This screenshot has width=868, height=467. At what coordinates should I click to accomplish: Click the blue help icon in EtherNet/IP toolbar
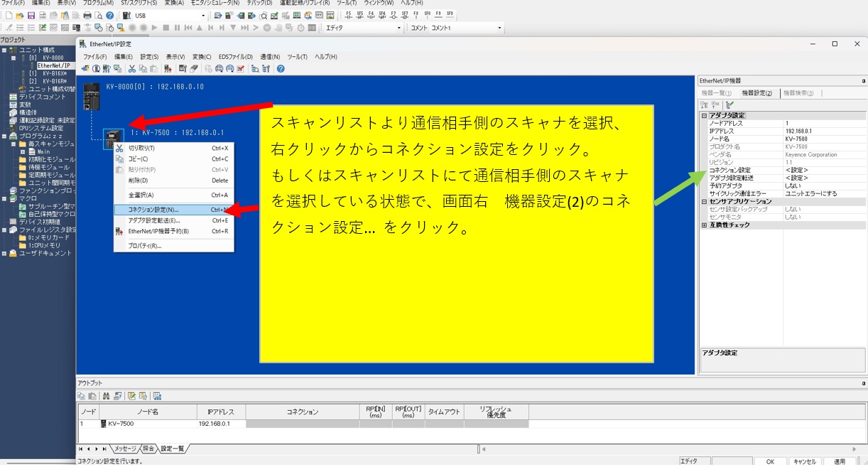click(281, 69)
